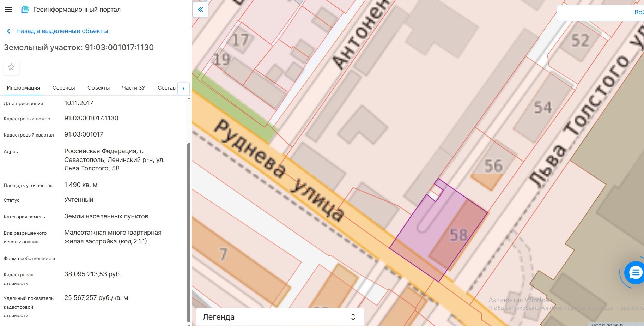Open the Объекты tab
The width and height of the screenshot is (644, 326).
(98, 88)
